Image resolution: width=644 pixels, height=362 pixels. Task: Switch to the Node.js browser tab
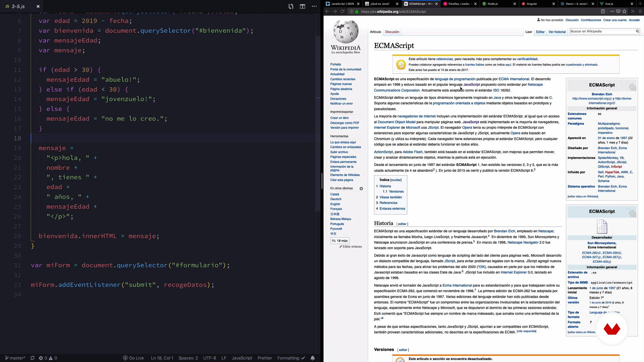pos(499,4)
